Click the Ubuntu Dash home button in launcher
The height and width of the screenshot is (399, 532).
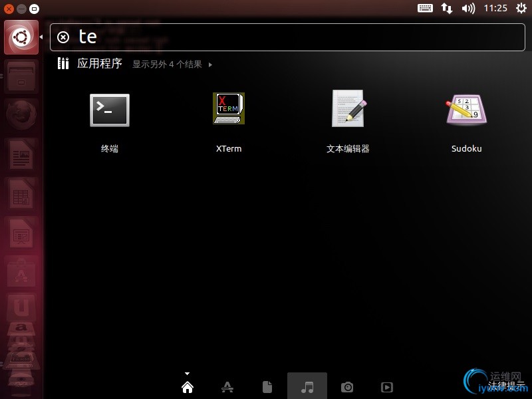click(x=21, y=37)
